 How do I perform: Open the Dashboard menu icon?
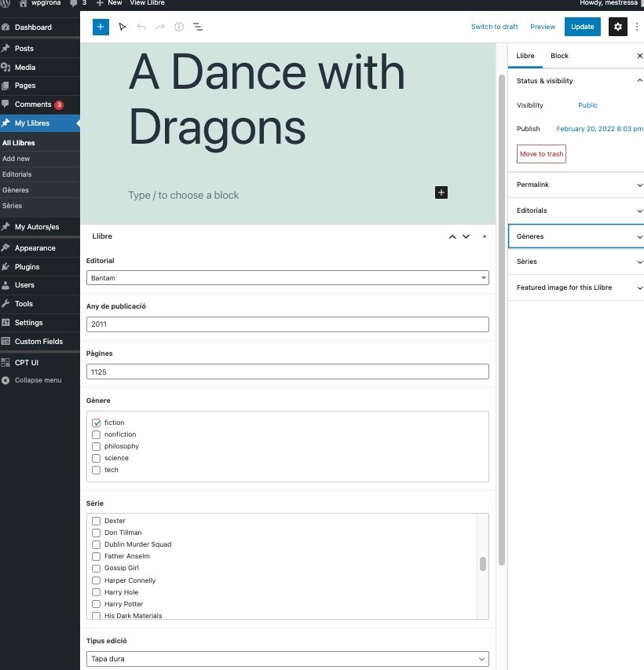point(5,27)
